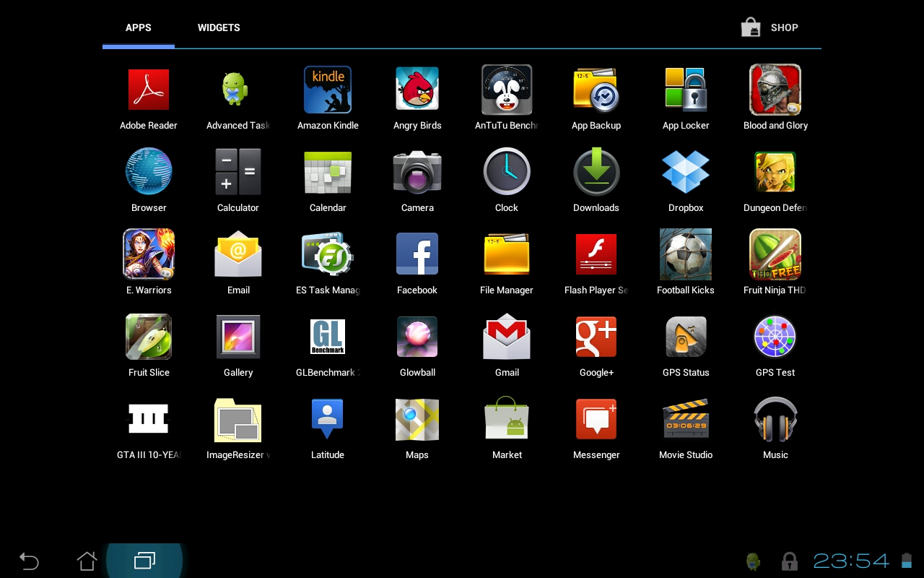
Task: Open AnTuTu Benchmark app
Action: pyautogui.click(x=507, y=90)
